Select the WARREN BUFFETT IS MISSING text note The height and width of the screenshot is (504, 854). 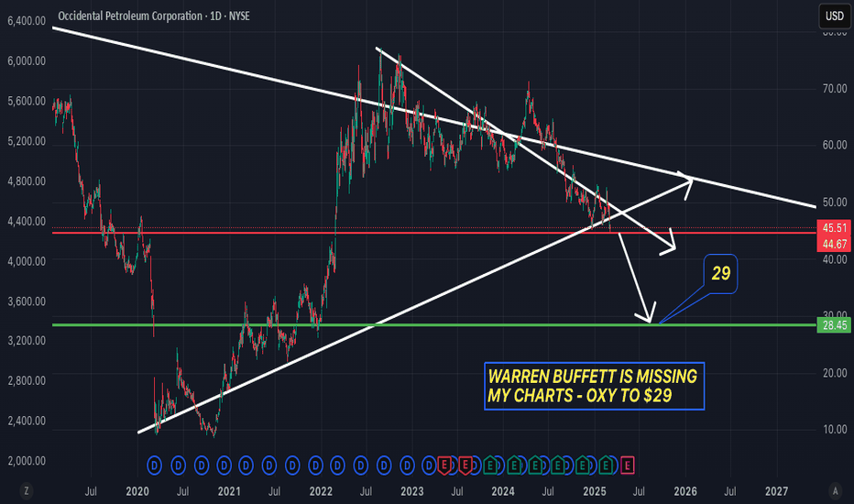tap(594, 386)
